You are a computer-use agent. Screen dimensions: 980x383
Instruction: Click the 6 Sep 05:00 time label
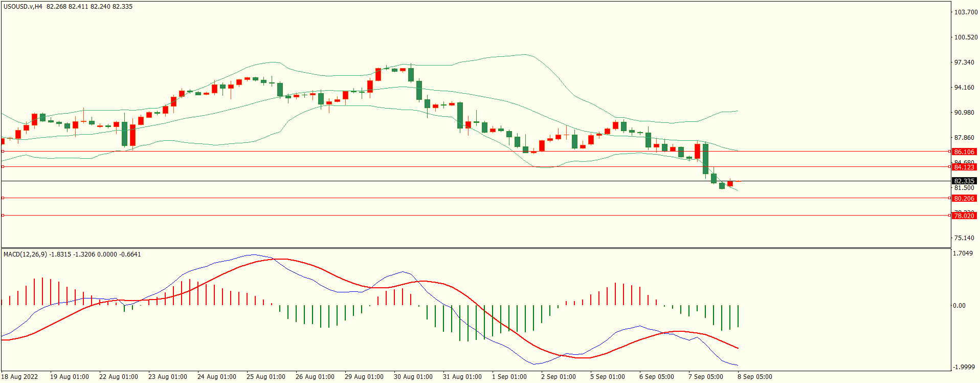[657, 376]
